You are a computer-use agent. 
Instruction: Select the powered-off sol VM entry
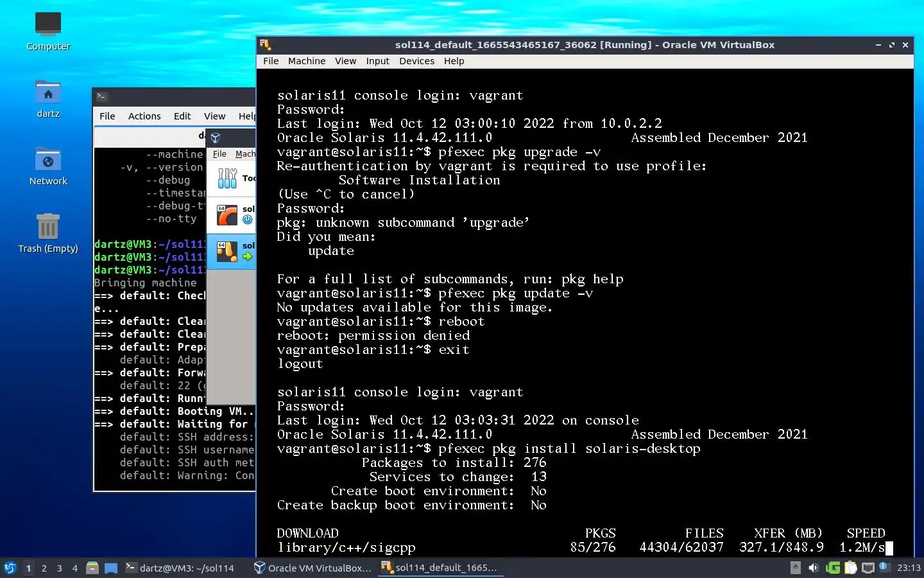click(x=231, y=215)
